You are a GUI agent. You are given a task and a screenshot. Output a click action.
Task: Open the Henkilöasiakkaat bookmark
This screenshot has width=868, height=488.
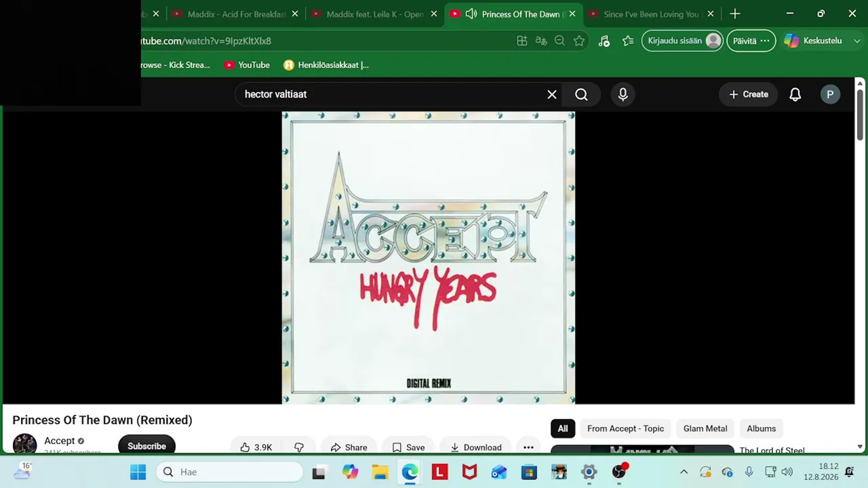tap(326, 65)
